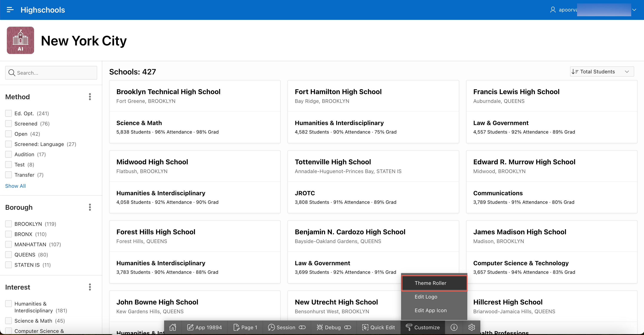The width and height of the screenshot is (644, 335).
Task: Check Humanities & Interdisciplinary interest filter
Action: [9, 304]
